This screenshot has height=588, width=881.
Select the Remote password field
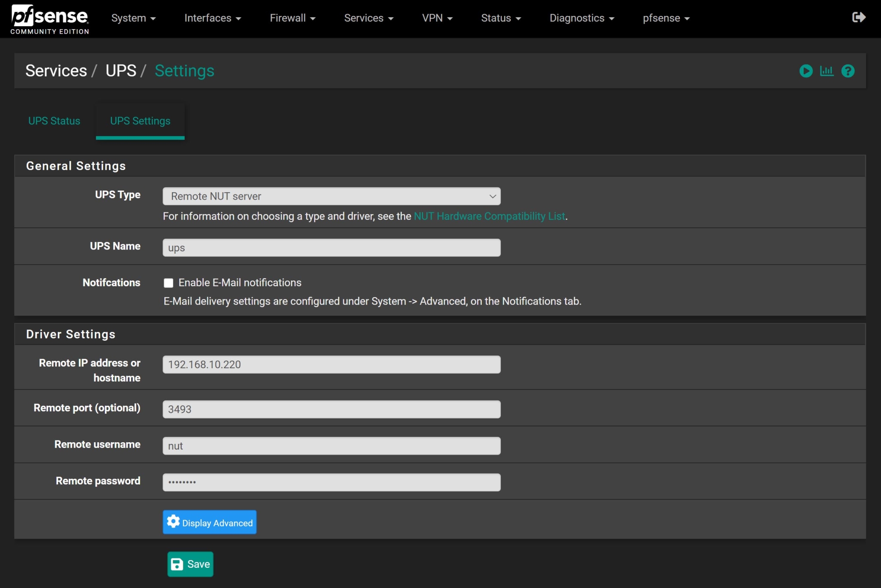pyautogui.click(x=331, y=482)
